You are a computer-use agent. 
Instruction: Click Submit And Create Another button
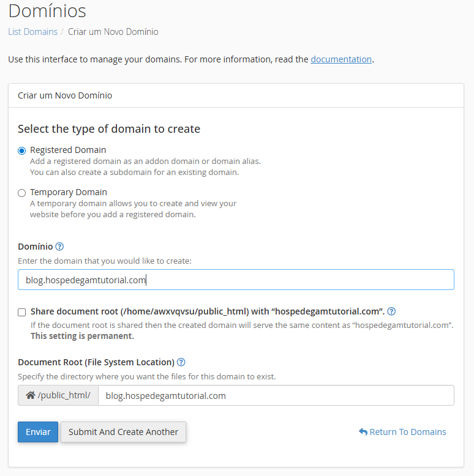123,432
